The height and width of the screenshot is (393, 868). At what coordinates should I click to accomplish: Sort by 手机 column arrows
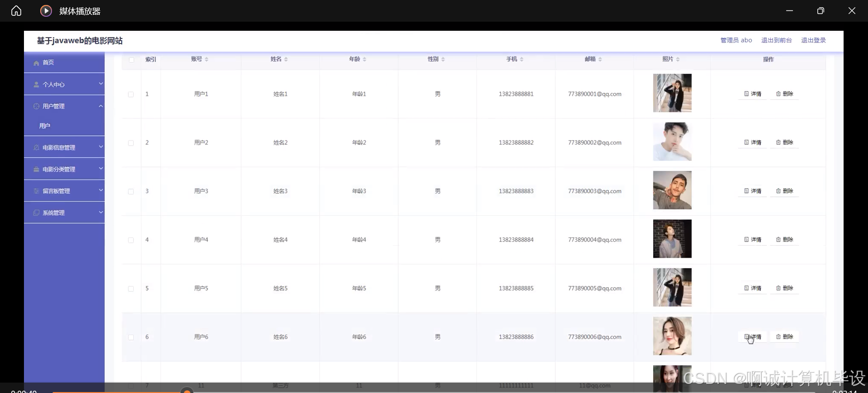click(x=522, y=59)
